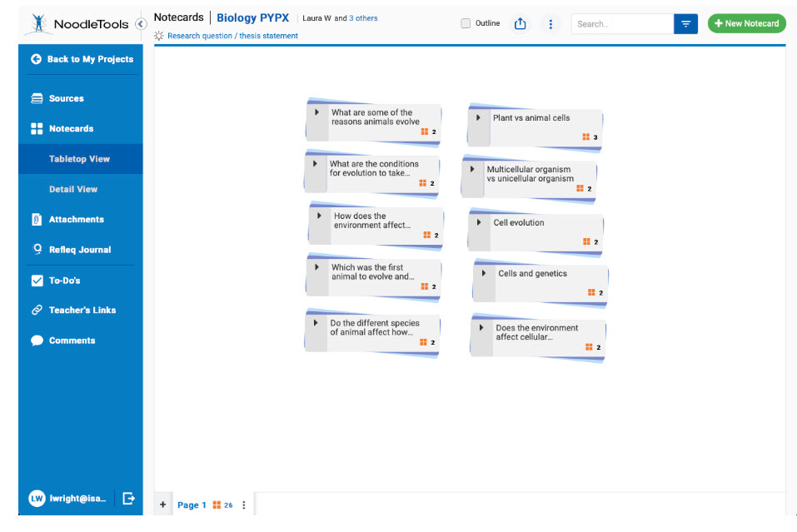Open Sources in the sidebar
Screen dimensions: 797x532
66,98
